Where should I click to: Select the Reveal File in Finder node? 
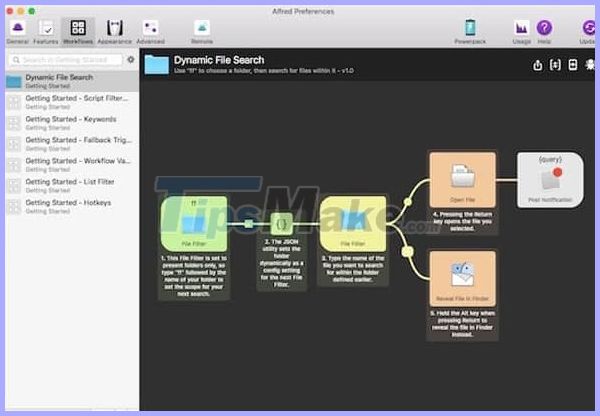[x=463, y=278]
